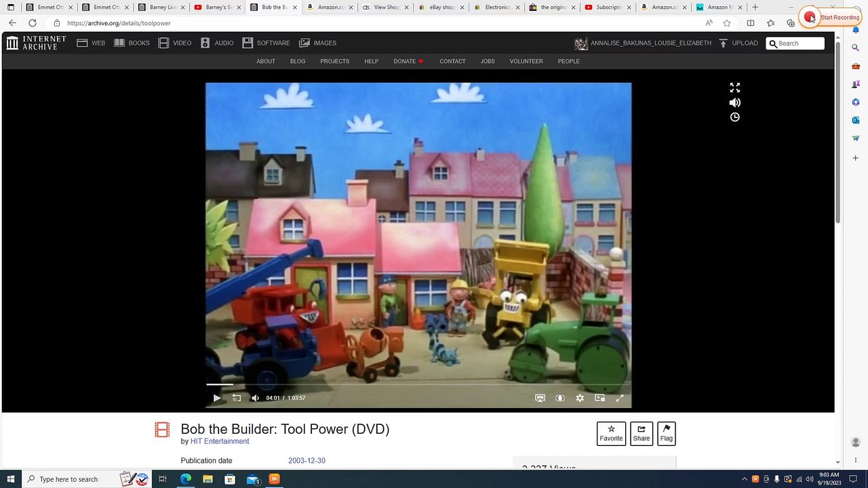868x488 pixels.
Task: Open Edge sidebar search icon
Action: 856,47
